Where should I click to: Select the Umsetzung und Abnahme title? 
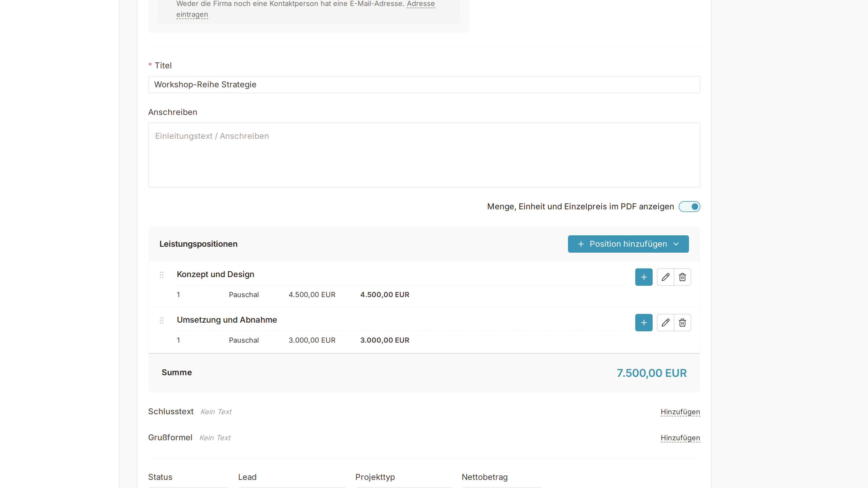point(227,320)
